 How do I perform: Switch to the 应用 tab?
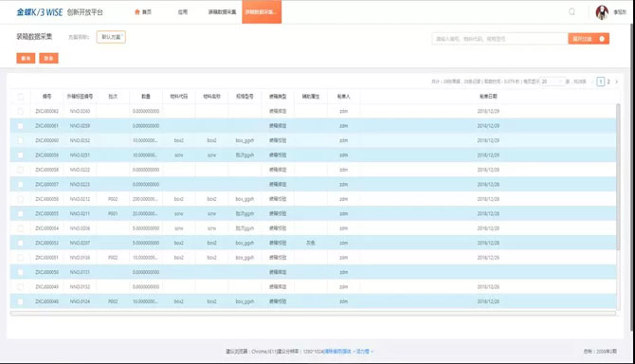[x=183, y=12]
